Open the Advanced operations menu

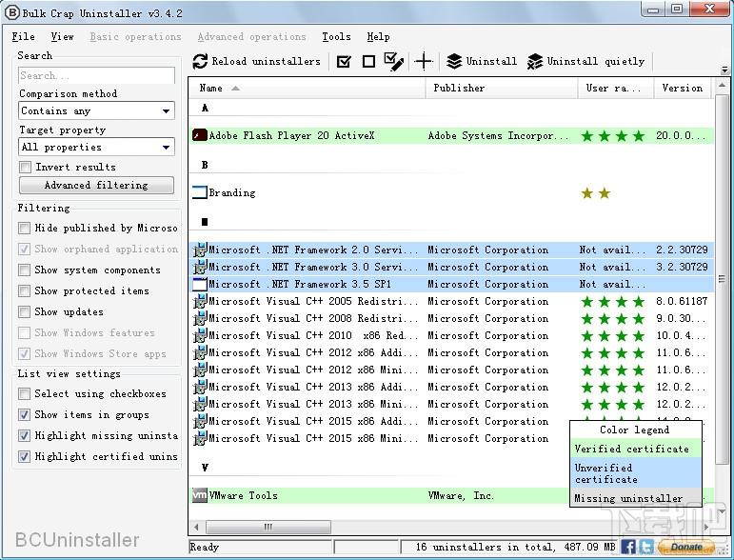click(x=251, y=36)
